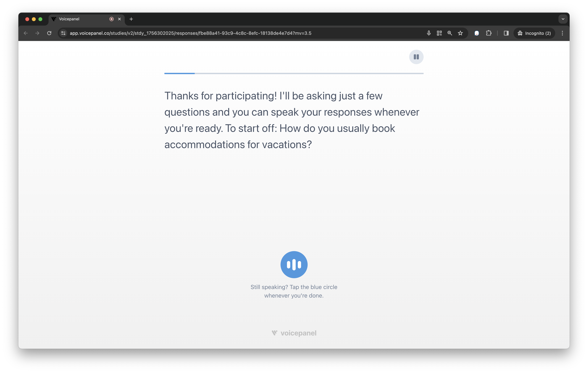Click the study progress bar
Image resolution: width=588 pixels, height=373 pixels.
click(294, 73)
